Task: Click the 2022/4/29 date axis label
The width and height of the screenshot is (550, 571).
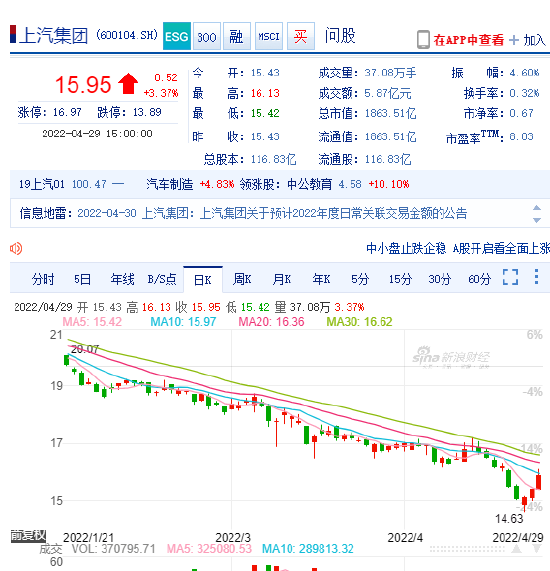Action: [518, 537]
